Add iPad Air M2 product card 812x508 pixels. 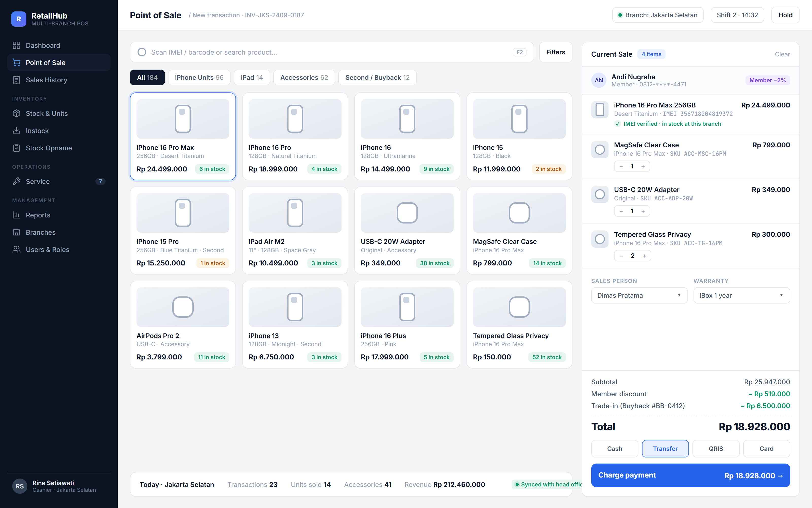[x=295, y=230]
